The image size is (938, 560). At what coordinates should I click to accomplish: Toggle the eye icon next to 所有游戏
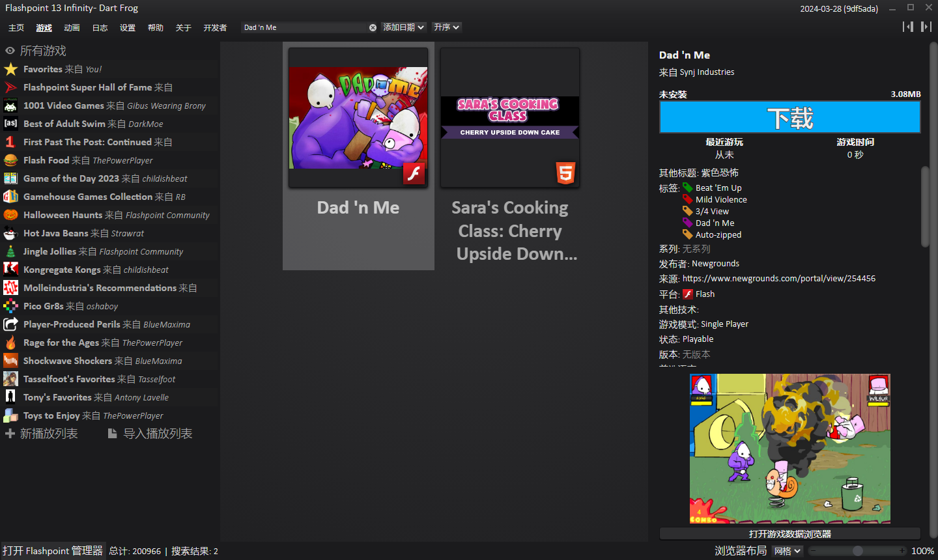point(10,51)
